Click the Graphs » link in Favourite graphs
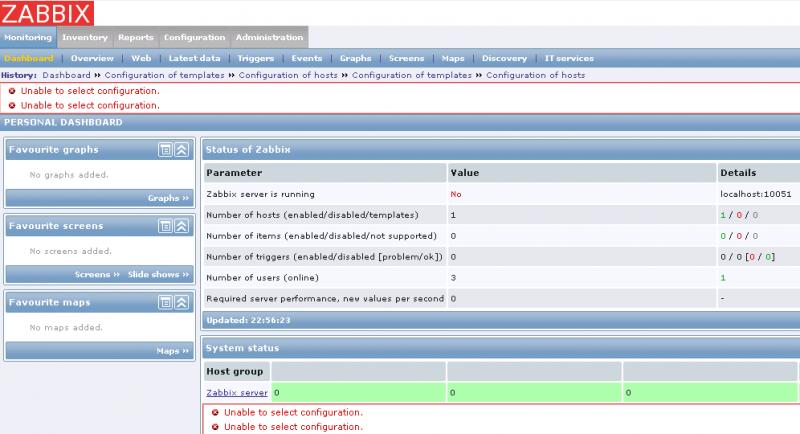The height and width of the screenshot is (434, 800). [168, 198]
